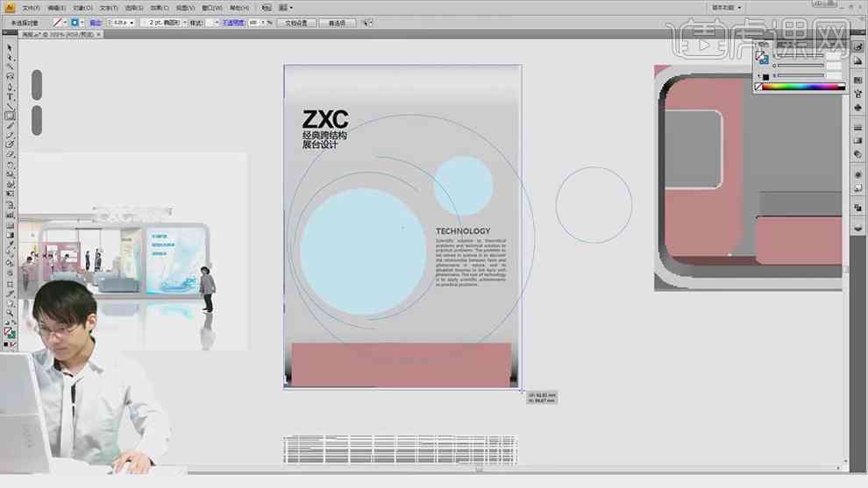Screen dimensions: 868x488
Task: Select the Hand tool
Action: click(10, 303)
